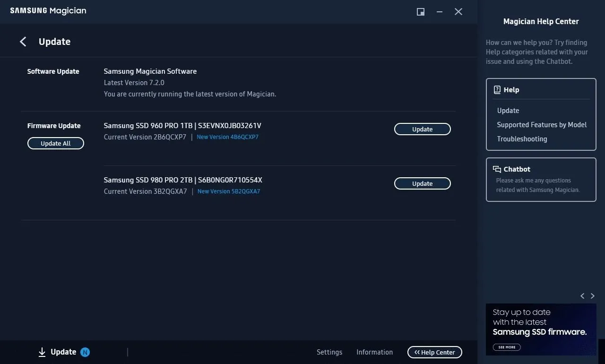Update the SSD 960 PRO 1TB firmware
The image size is (605, 364).
423,129
